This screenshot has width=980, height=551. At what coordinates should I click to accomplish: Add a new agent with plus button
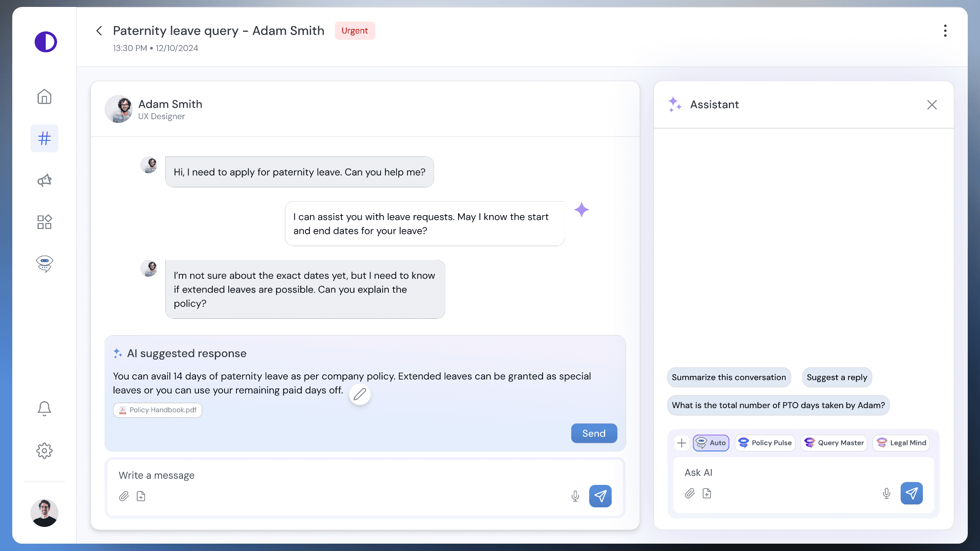[682, 443]
